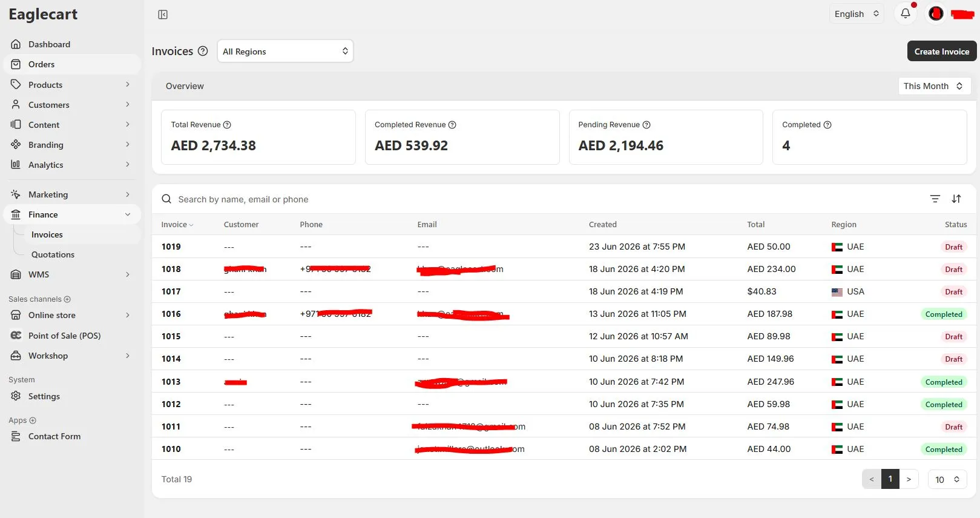This screenshot has width=980, height=518.
Task: Open Invoices under Finance
Action: (47, 234)
